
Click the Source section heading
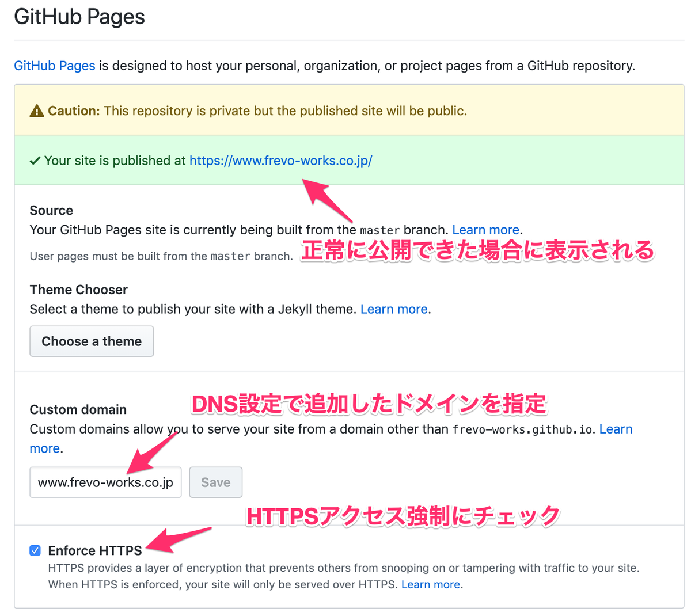tap(51, 210)
